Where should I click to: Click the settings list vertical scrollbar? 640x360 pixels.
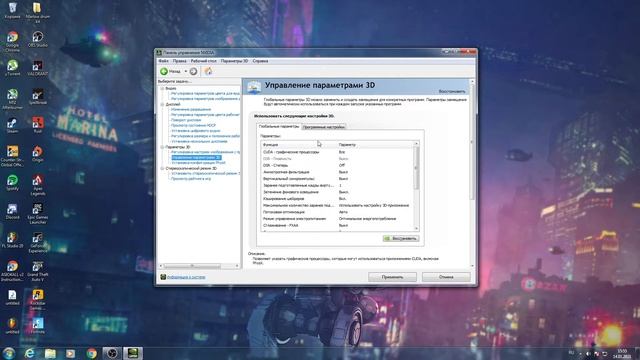[416, 186]
